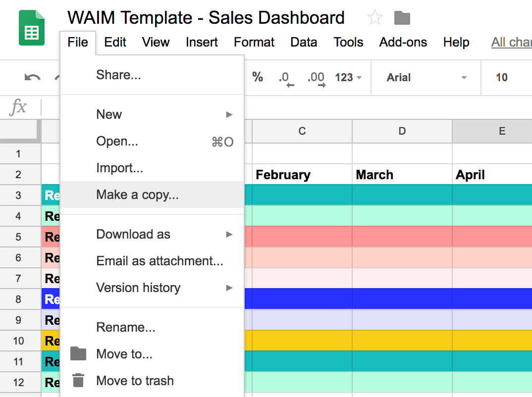This screenshot has width=532, height=397.
Task: Click the folder icon beside the title
Action: pos(402,18)
